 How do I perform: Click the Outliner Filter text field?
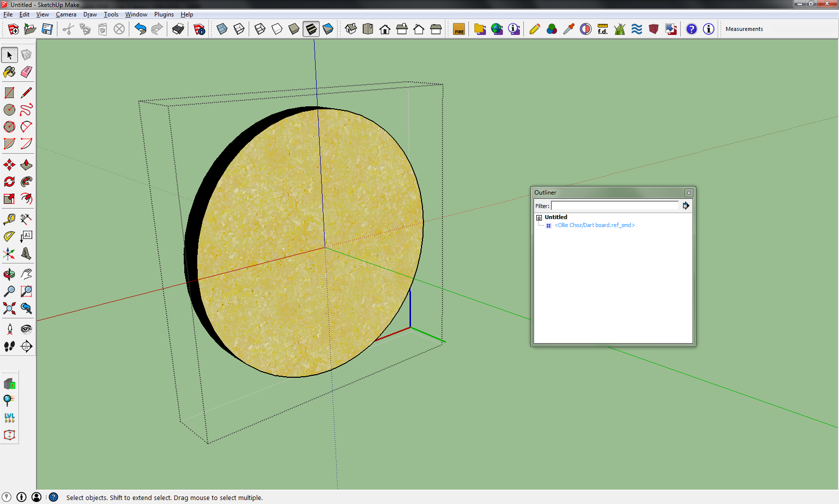[615, 206]
